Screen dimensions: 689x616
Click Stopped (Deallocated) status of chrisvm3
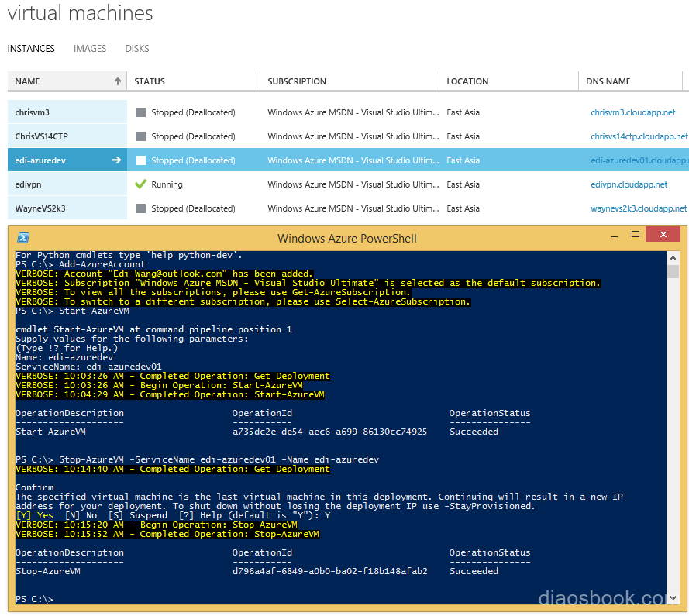point(193,112)
